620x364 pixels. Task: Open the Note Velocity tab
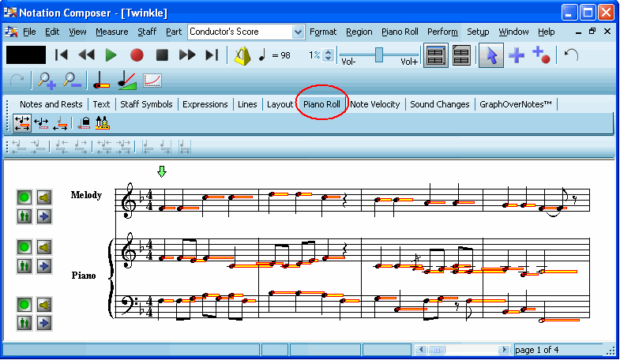(x=375, y=104)
